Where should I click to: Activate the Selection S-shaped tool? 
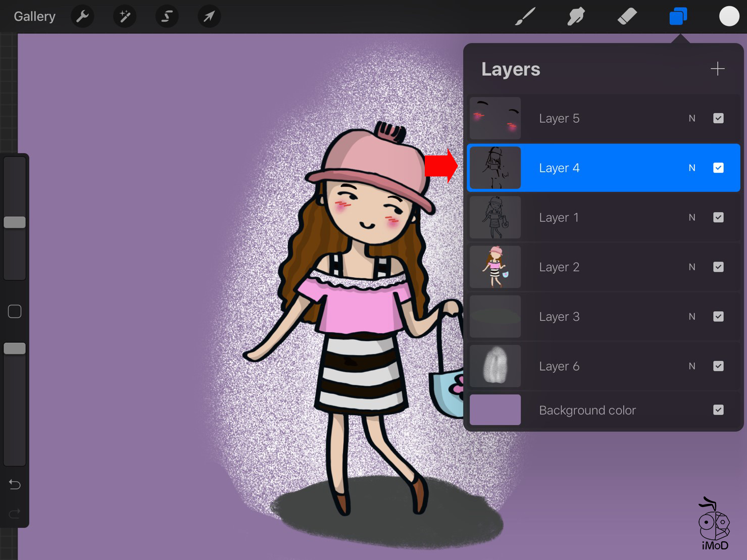[x=167, y=17]
